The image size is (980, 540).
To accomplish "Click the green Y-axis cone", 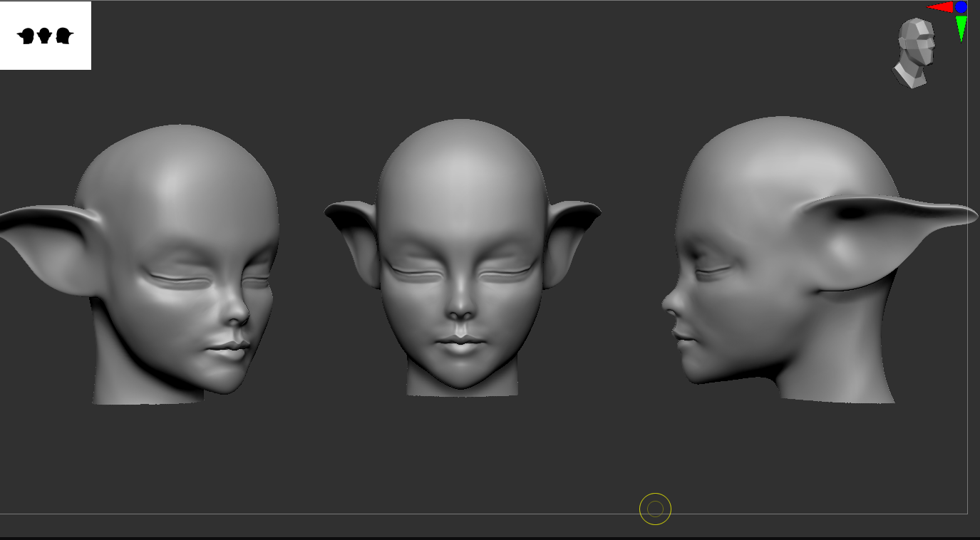I will tap(961, 28).
